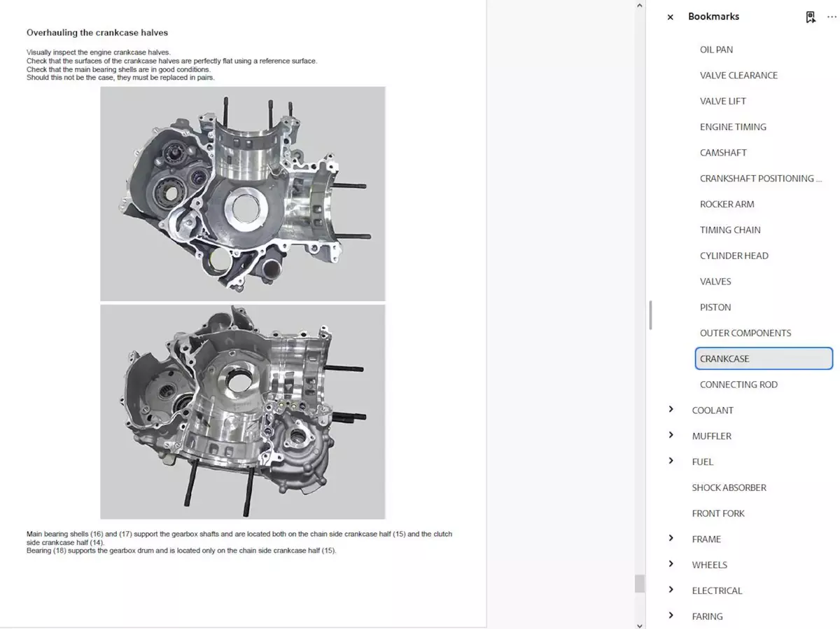
Task: Click the upper crankcase half photo
Action: tap(242, 193)
